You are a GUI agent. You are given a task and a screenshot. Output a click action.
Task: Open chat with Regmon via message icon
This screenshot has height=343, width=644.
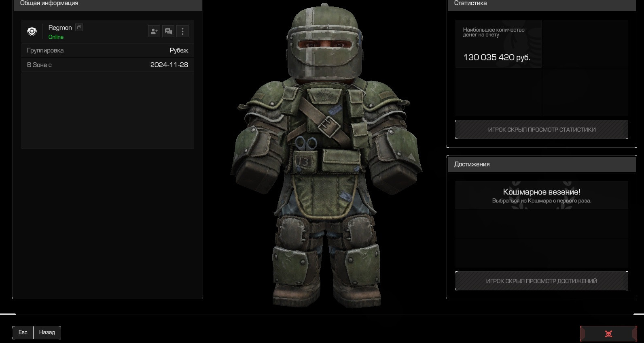coord(168,31)
